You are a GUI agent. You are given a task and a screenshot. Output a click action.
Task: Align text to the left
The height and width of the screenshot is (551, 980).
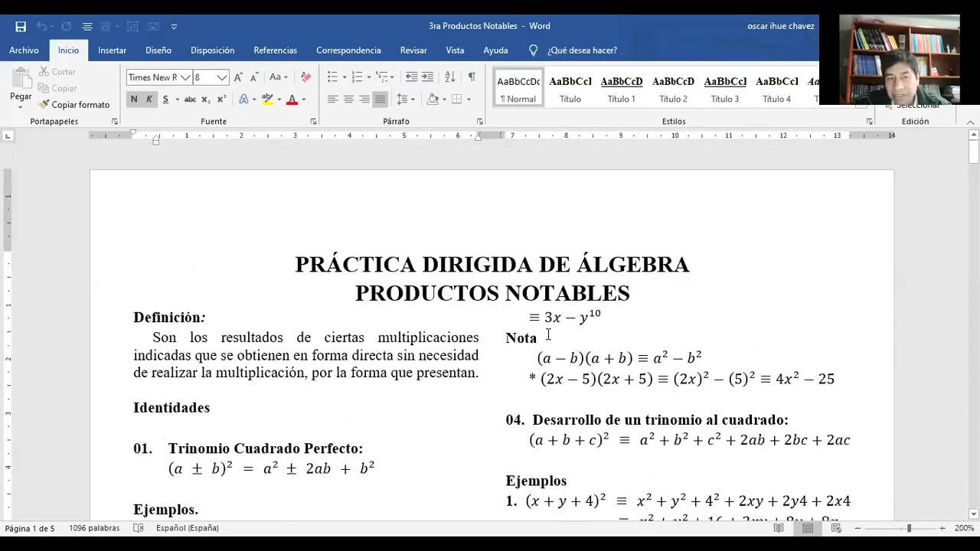click(332, 99)
